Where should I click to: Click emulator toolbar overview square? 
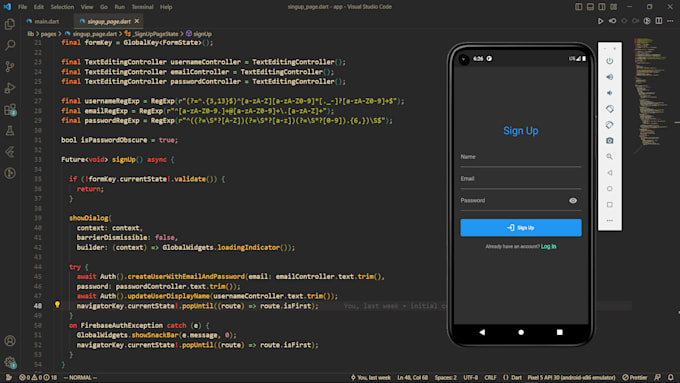point(609,205)
